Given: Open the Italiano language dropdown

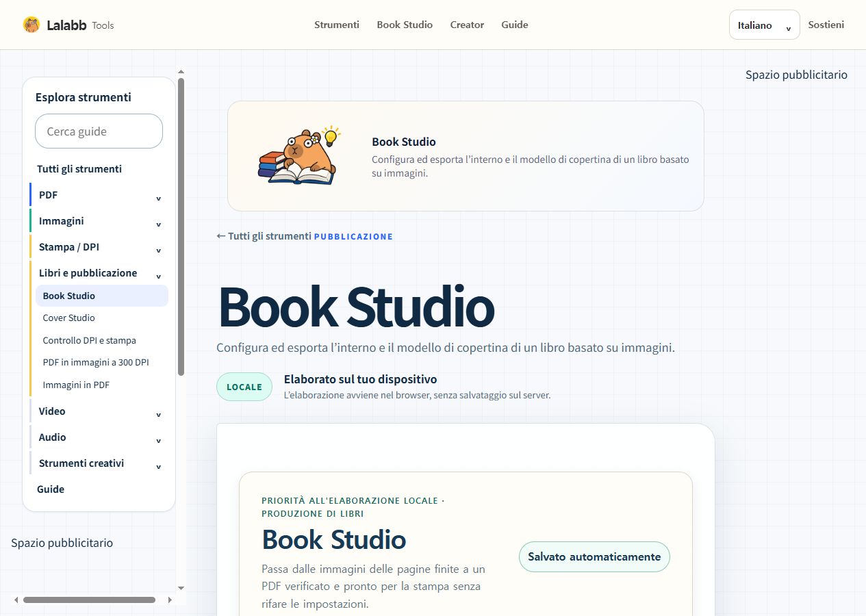Looking at the screenshot, I should pyautogui.click(x=765, y=25).
